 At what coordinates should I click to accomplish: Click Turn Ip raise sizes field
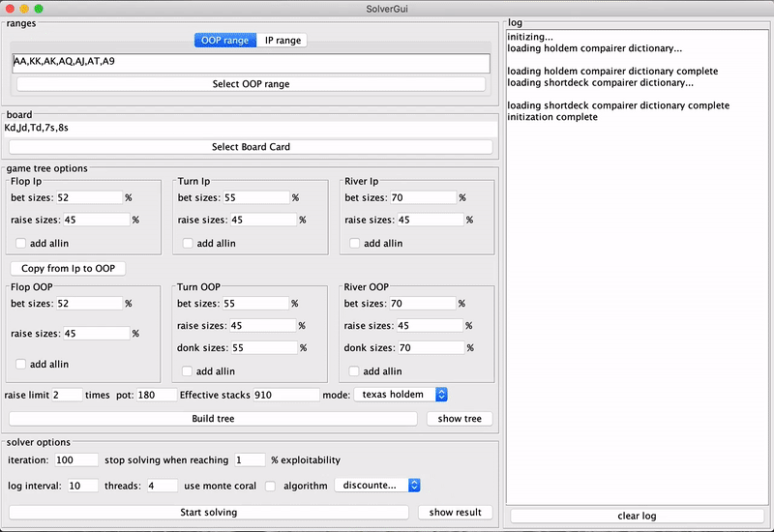tap(263, 220)
